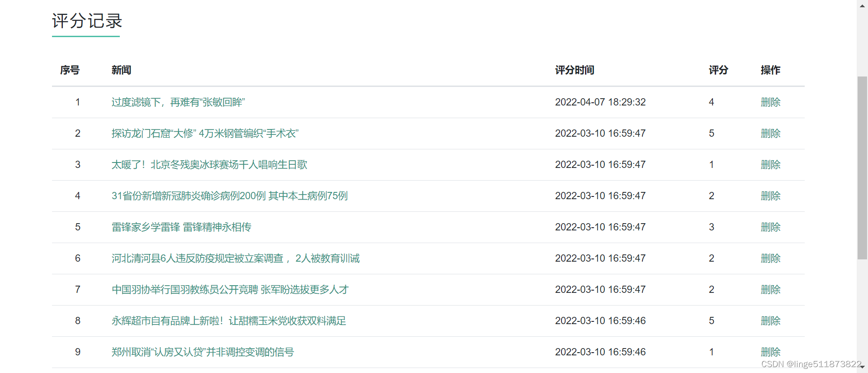Delete rating record in row 6
Screen dimensions: 868x373
(770, 258)
